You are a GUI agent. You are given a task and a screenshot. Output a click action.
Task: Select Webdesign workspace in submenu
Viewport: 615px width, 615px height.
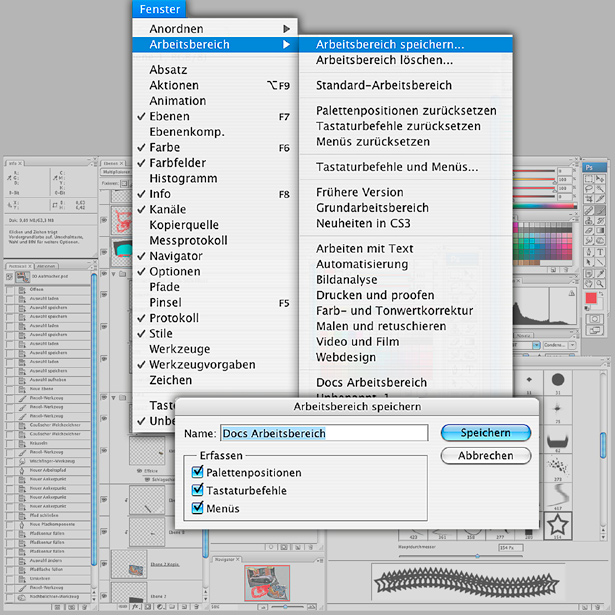346,357
